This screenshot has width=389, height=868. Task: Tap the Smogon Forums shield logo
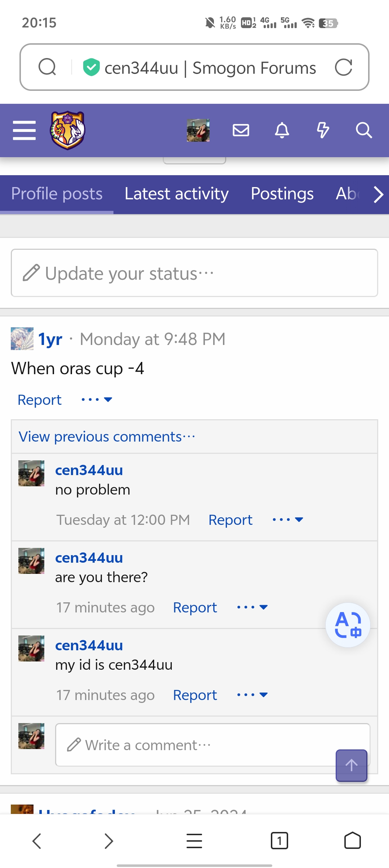(x=67, y=130)
